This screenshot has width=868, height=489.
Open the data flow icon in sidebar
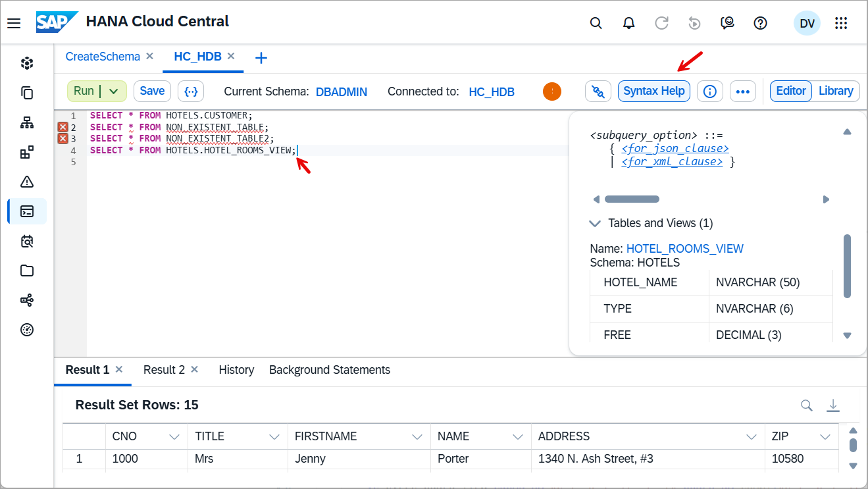[x=27, y=300]
